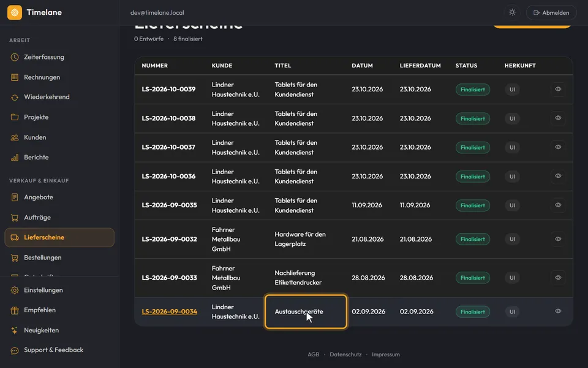View delivery note LS-2026-10-0039 via eye icon
Viewport: 588px width, 368px height.
pyautogui.click(x=558, y=89)
